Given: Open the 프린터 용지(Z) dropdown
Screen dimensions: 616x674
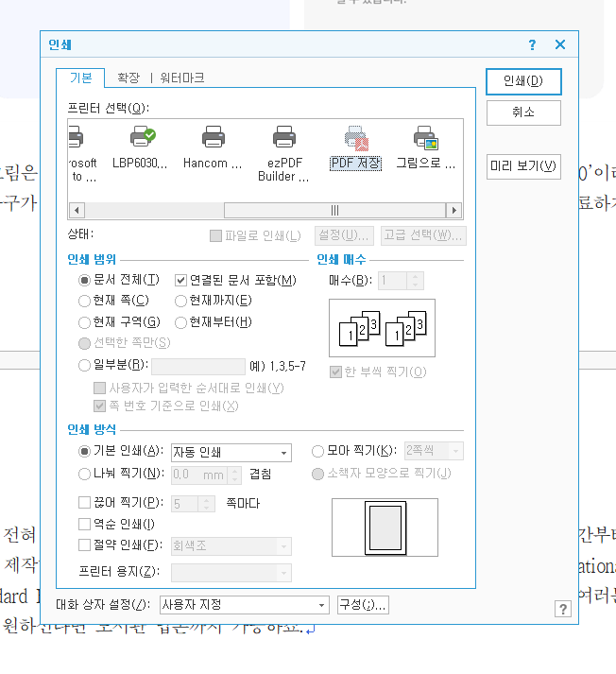Looking at the screenshot, I should point(231,573).
